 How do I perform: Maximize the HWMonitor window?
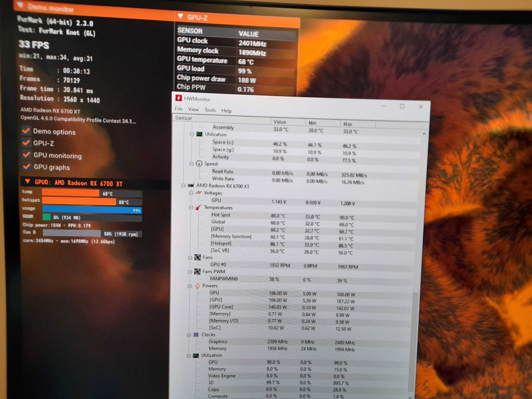click(x=402, y=106)
